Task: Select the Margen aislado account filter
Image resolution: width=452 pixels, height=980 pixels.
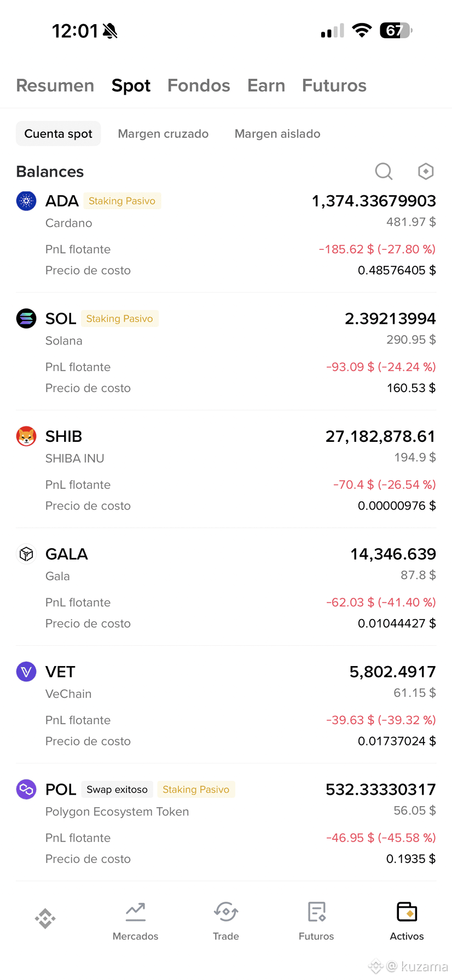Action: point(277,133)
